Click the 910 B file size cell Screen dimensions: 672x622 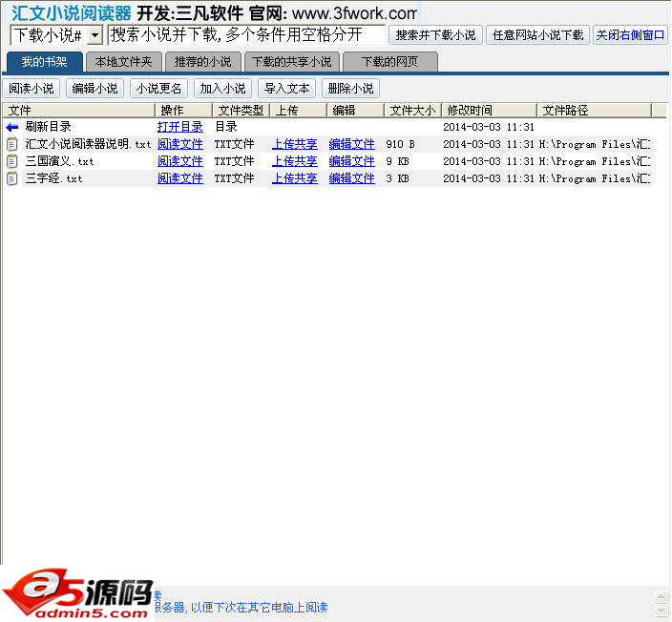[400, 144]
